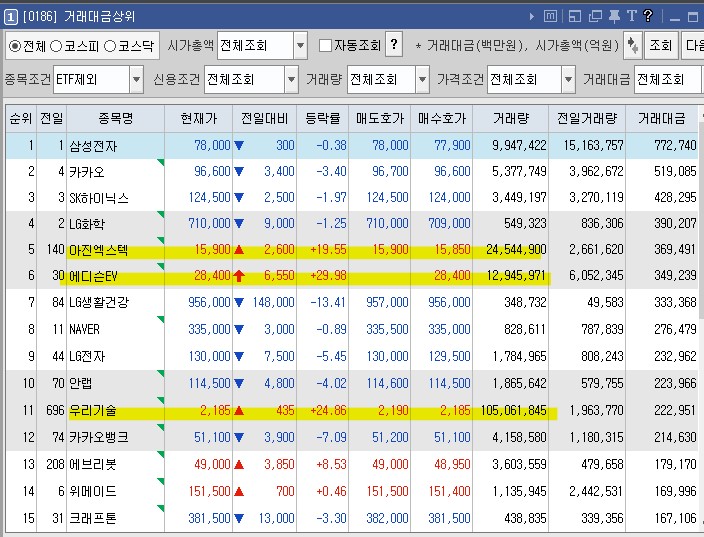Sort by the 등락률 column header
This screenshot has height=537, width=704.
322,119
